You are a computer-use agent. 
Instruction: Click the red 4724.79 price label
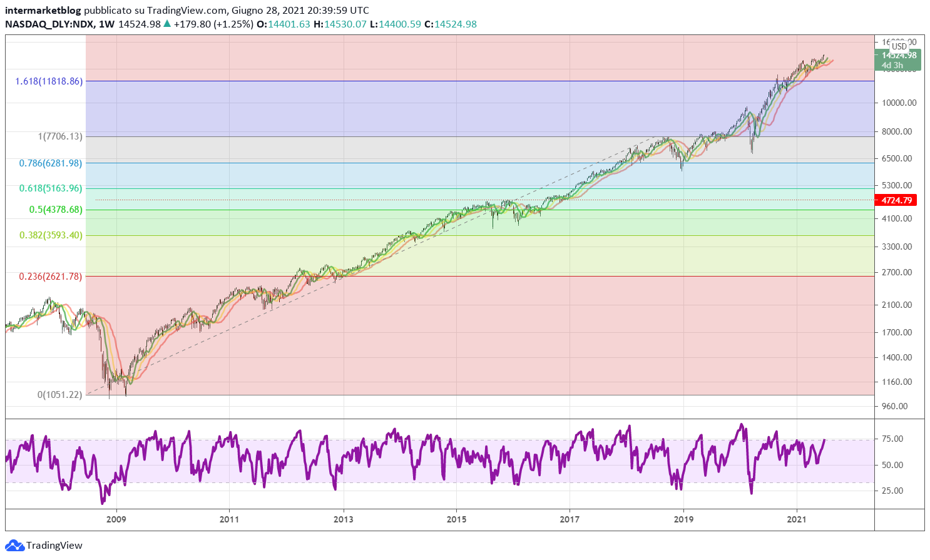click(x=897, y=200)
